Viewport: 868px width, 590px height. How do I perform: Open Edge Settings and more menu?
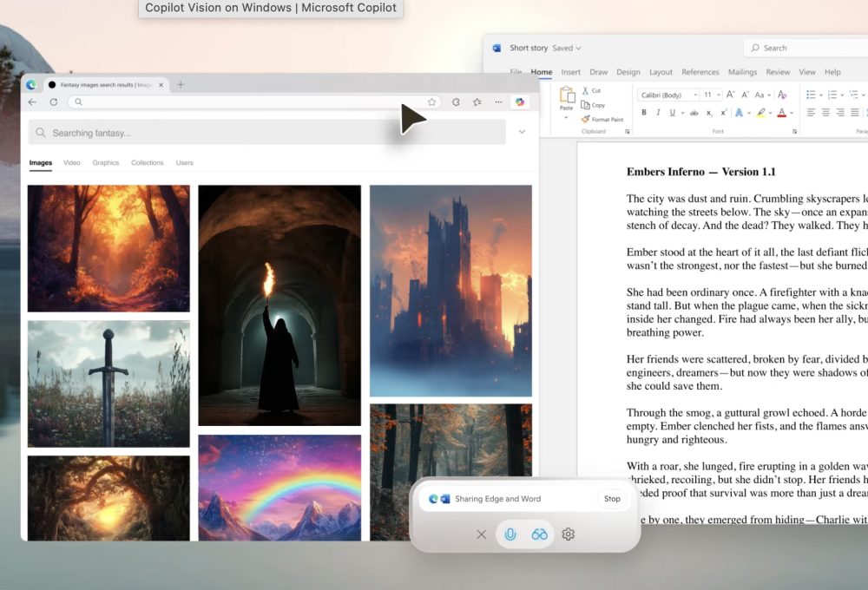pyautogui.click(x=499, y=102)
